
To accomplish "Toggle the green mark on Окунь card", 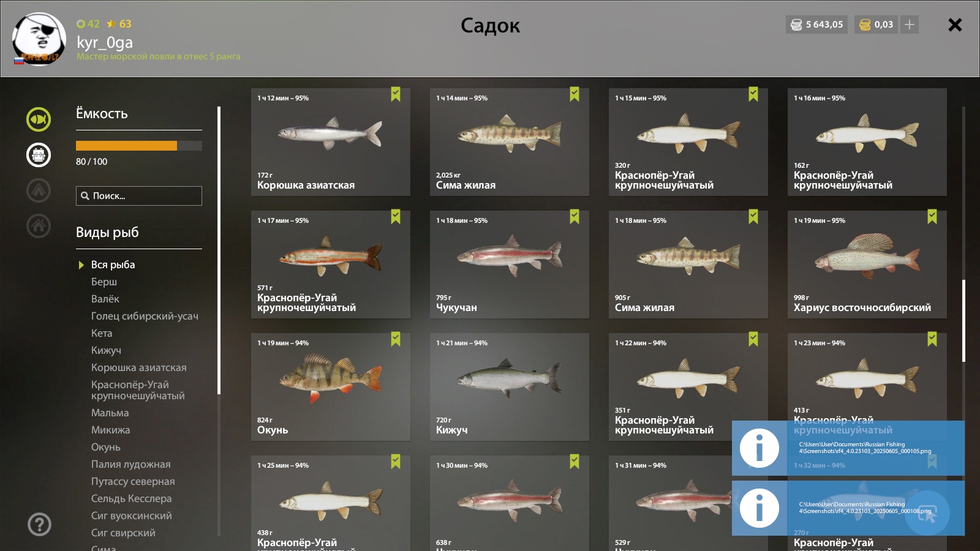I will pos(396,339).
